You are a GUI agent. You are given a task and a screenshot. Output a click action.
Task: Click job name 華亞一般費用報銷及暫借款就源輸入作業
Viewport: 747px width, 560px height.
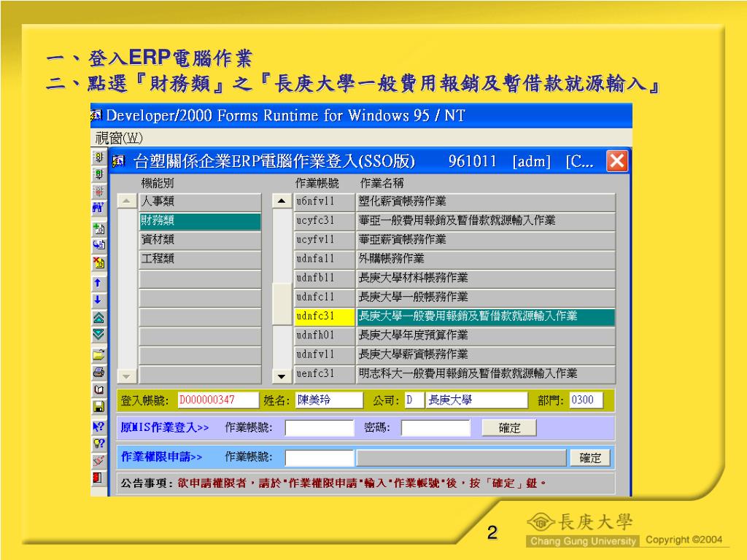(x=486, y=220)
